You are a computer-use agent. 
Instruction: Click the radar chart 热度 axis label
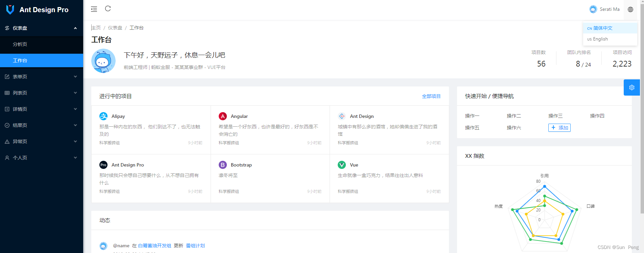499,206
